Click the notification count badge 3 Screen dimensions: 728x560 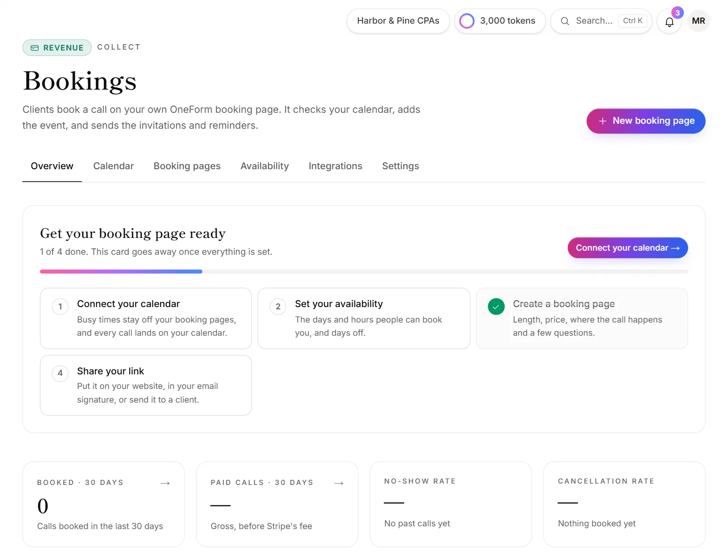point(677,13)
